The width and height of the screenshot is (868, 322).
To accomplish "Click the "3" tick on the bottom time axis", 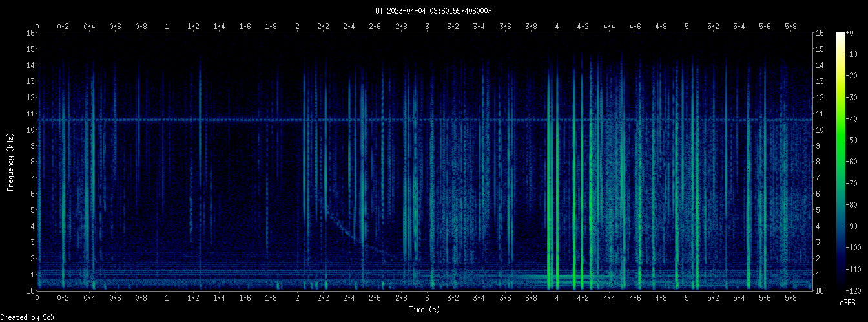I will (427, 299).
